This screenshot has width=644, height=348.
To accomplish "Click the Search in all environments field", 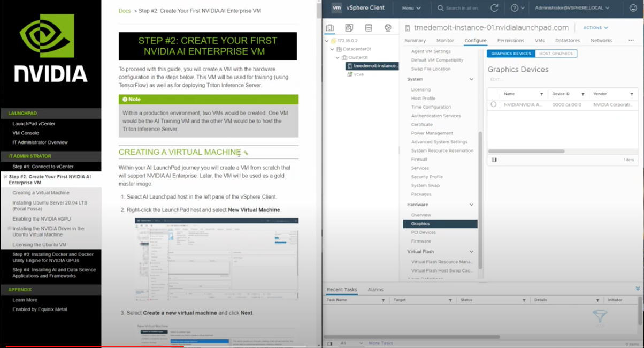I will pyautogui.click(x=459, y=8).
